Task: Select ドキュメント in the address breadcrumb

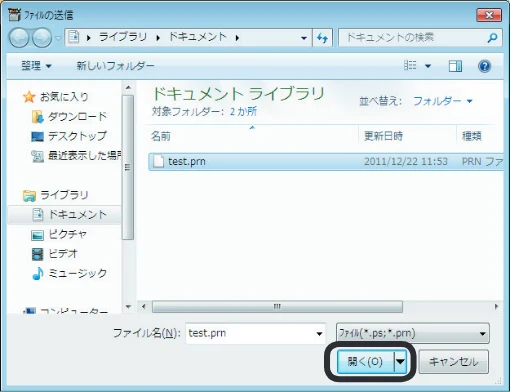Action: click(198, 37)
